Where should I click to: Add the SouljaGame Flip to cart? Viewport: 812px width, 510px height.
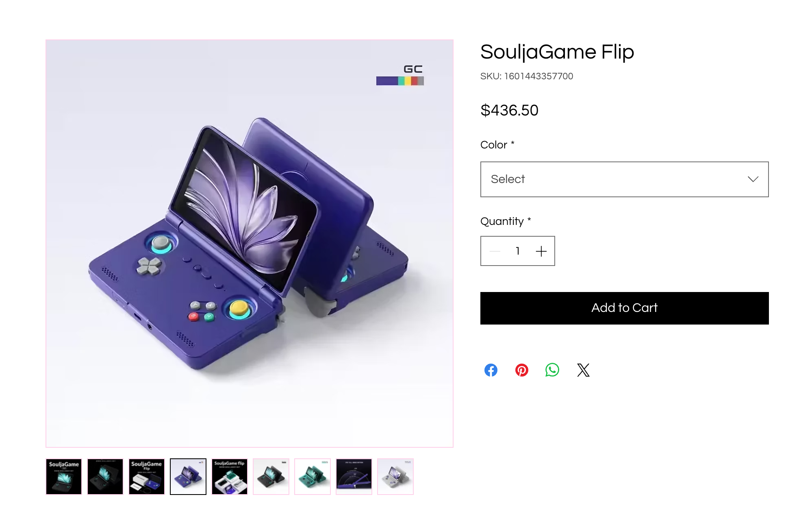click(624, 308)
